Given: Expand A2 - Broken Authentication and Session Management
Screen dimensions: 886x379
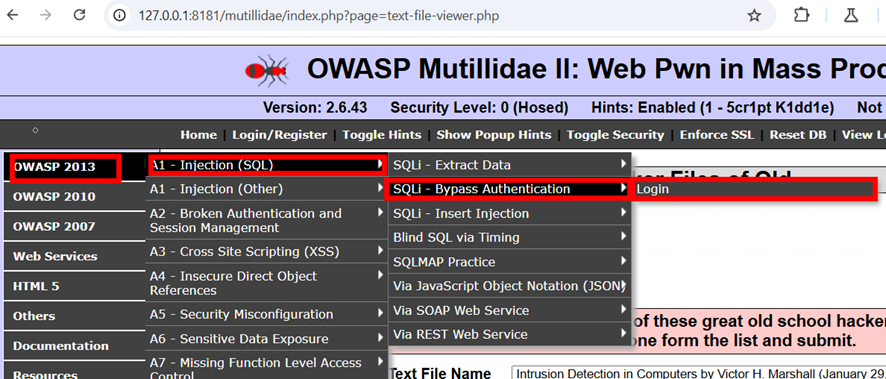Looking at the screenshot, I should coord(266,220).
